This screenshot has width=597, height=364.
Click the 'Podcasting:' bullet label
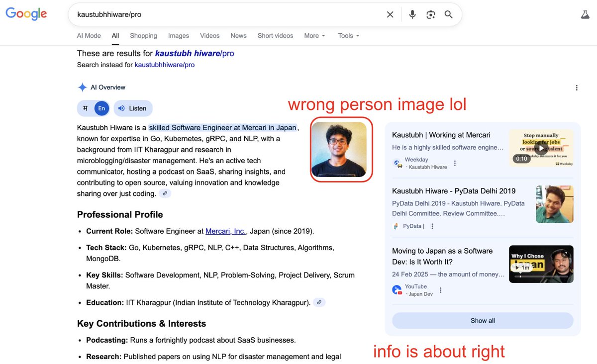(x=107, y=341)
